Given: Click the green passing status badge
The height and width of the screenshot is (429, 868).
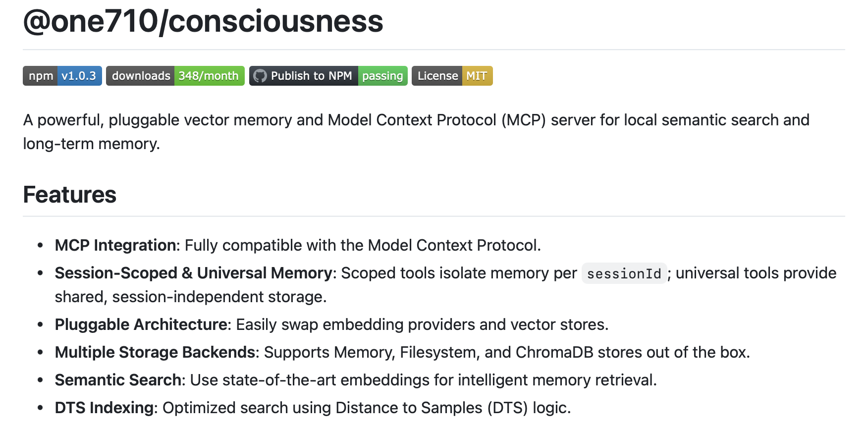Looking at the screenshot, I should [382, 76].
